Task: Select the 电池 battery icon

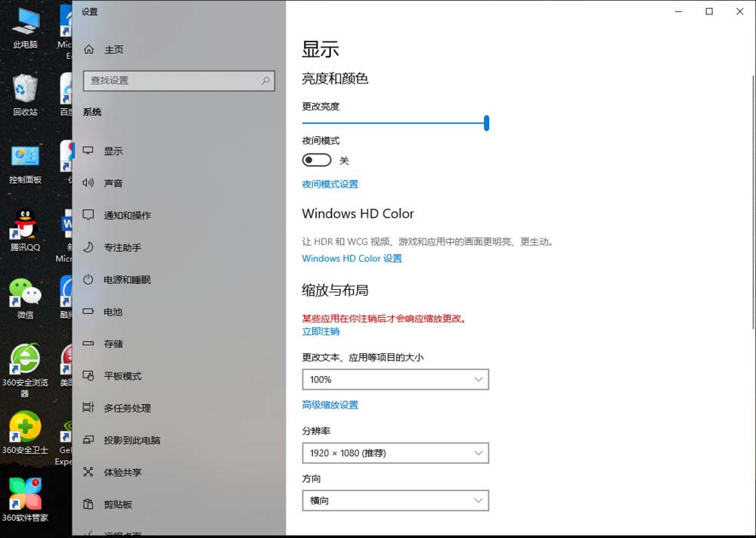Action: (x=88, y=311)
